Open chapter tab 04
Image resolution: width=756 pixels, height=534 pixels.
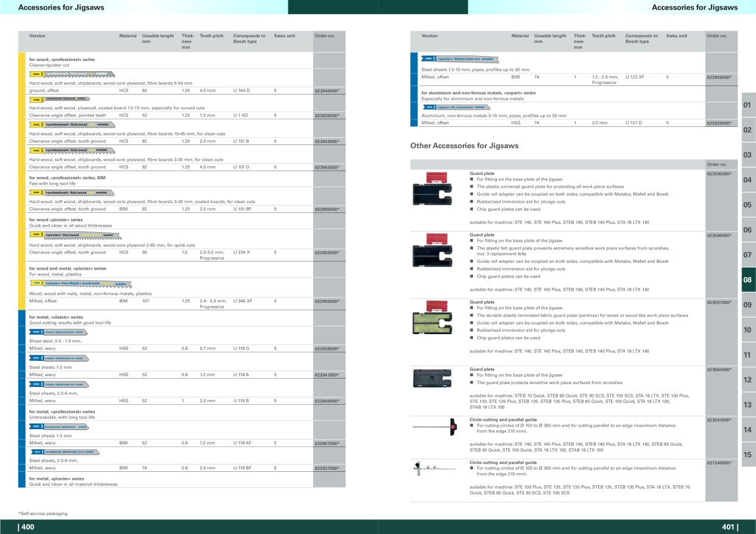point(747,180)
